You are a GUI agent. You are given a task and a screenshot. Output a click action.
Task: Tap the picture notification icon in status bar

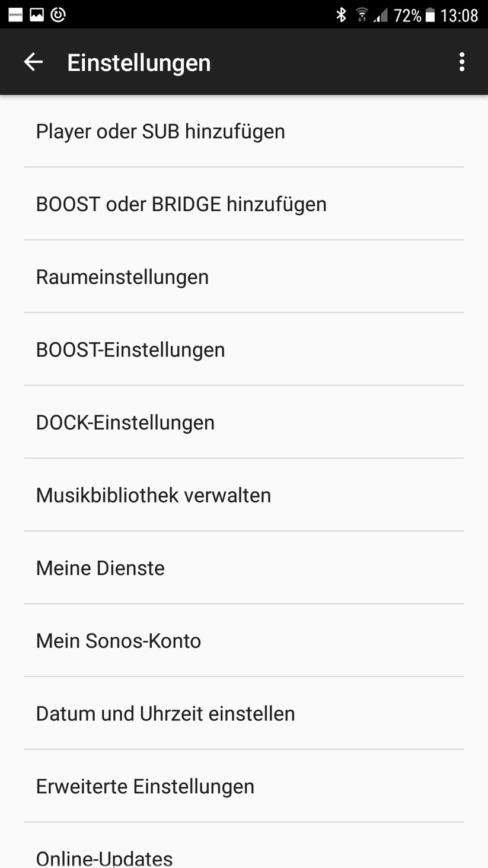point(37,15)
